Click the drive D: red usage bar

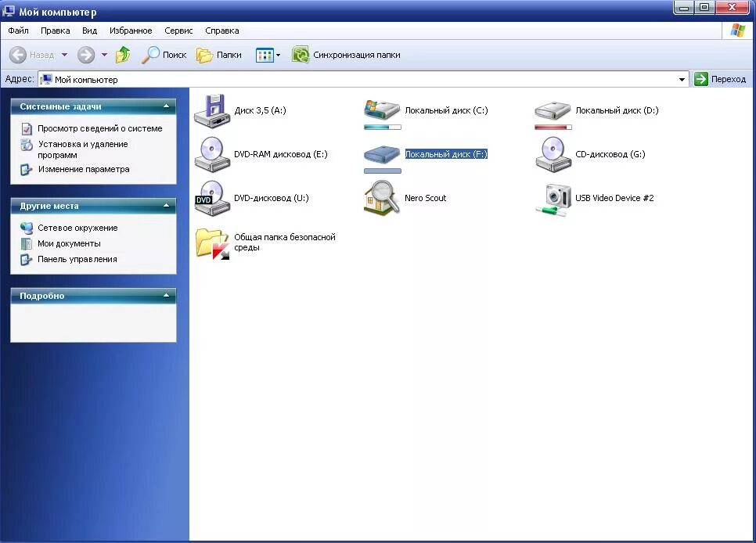pos(553,128)
